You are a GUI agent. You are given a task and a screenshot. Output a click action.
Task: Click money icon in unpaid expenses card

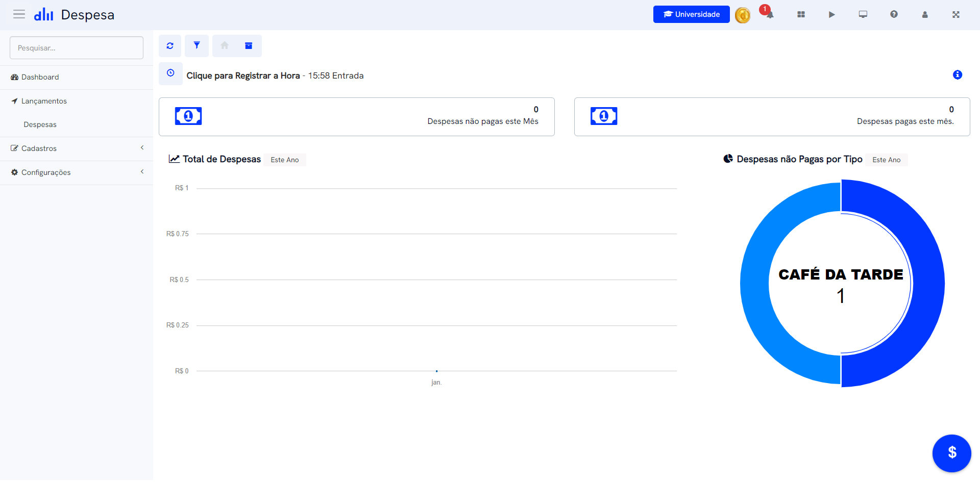click(x=188, y=116)
